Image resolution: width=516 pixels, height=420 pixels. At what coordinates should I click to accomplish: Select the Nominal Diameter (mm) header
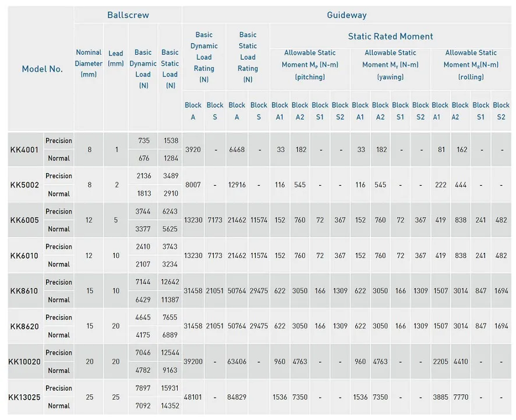click(x=89, y=63)
